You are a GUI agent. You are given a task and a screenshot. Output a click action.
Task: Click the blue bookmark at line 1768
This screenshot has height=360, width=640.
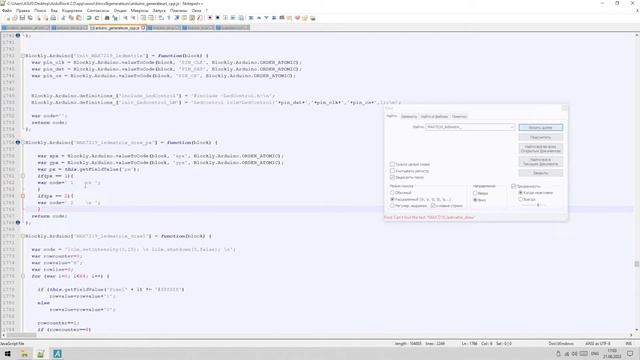click(18, 222)
